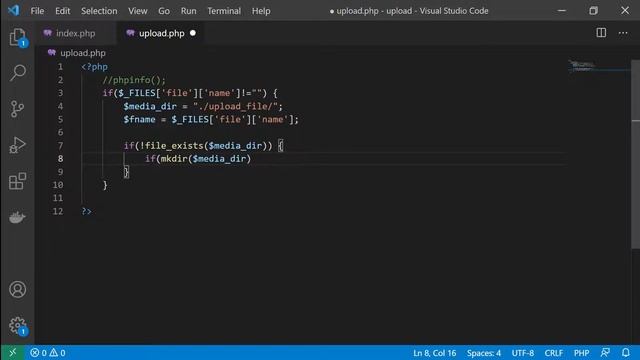This screenshot has width=640, height=360.
Task: Click line number 12 in the gutter
Action: [58, 211]
